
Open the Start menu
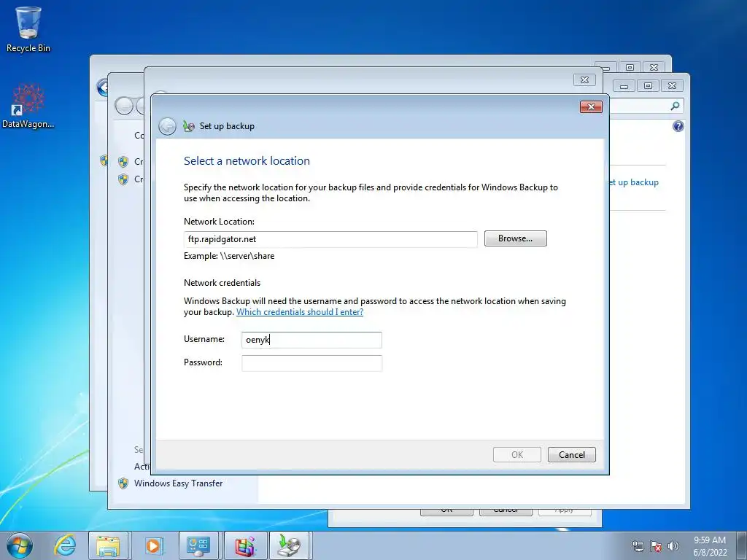point(20,545)
